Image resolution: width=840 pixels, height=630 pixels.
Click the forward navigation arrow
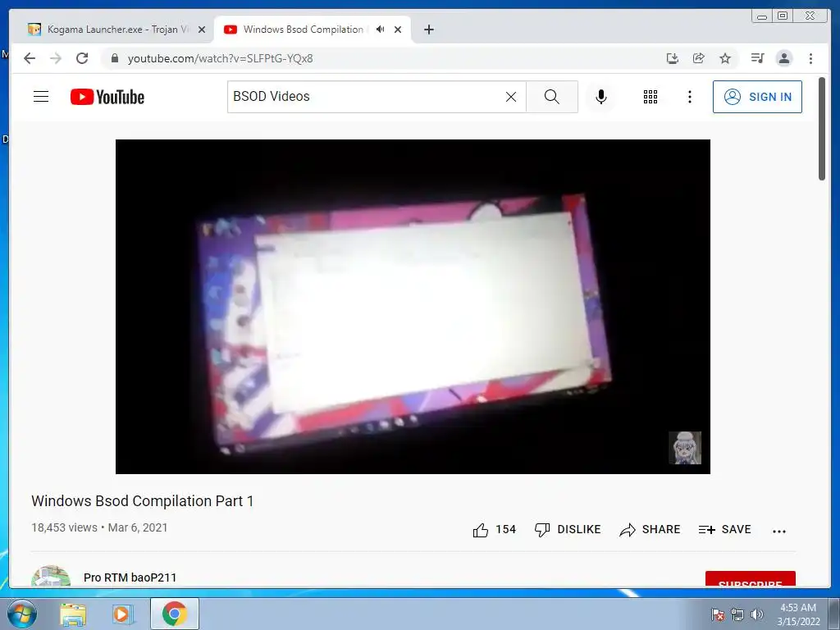pos(56,58)
